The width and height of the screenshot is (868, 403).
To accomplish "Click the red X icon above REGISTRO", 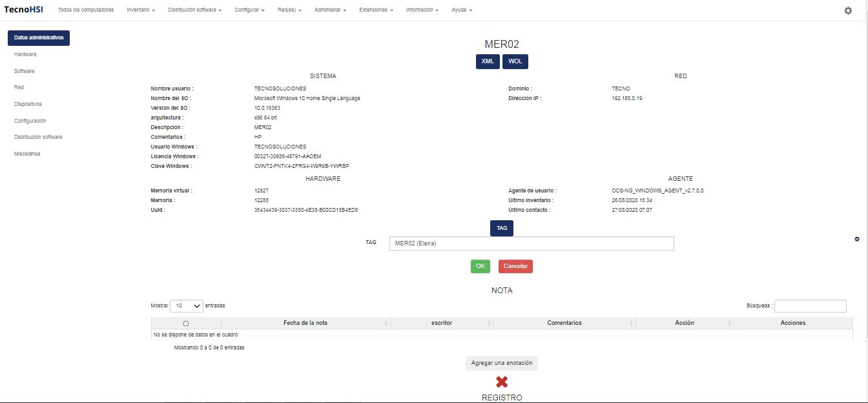I will pyautogui.click(x=502, y=382).
